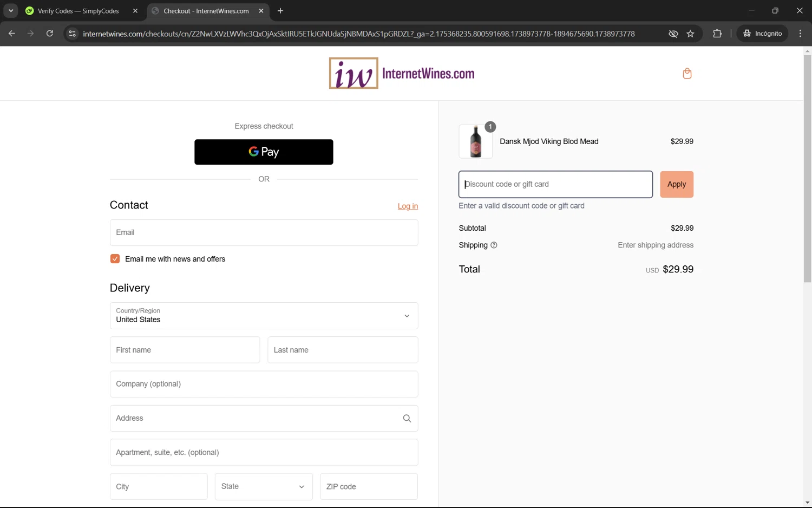The image size is (812, 508).
Task: Click the Contact section heading
Action: (x=129, y=205)
